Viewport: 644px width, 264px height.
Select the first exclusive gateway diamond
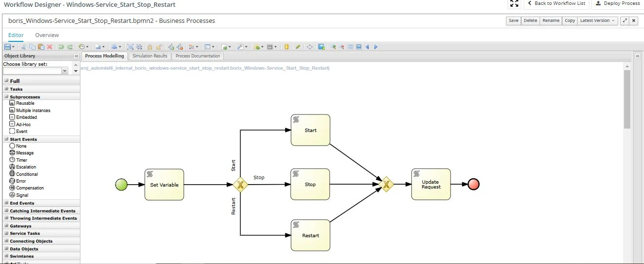click(240, 185)
